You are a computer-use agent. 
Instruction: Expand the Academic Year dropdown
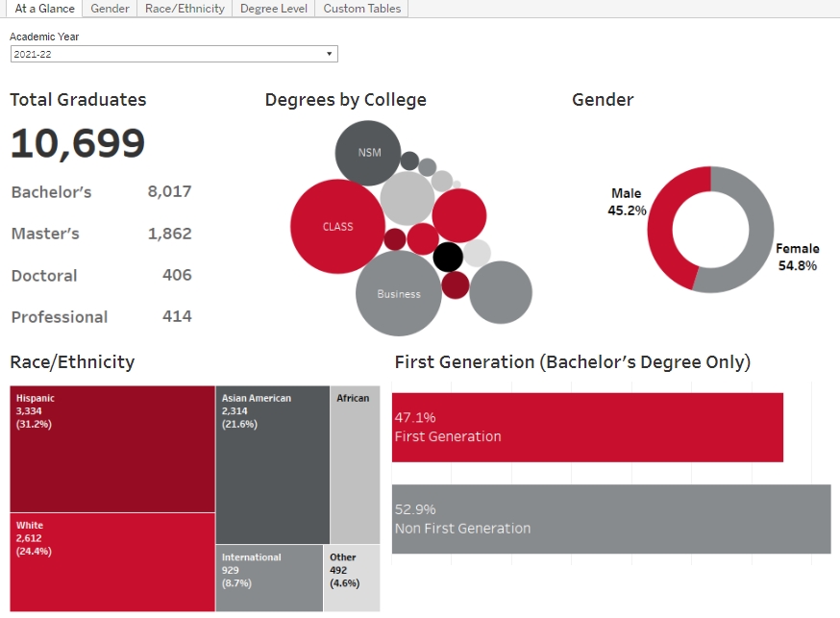click(x=174, y=55)
